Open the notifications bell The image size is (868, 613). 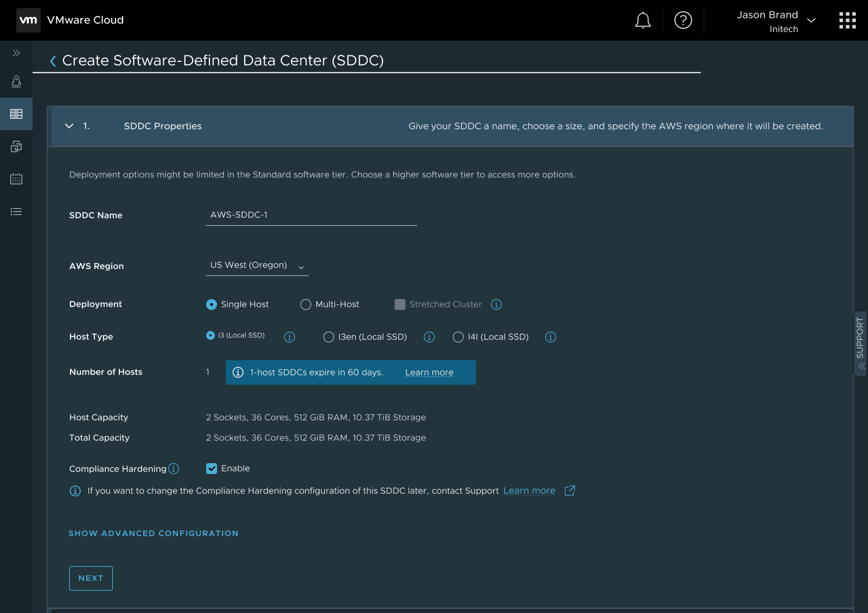pos(643,20)
